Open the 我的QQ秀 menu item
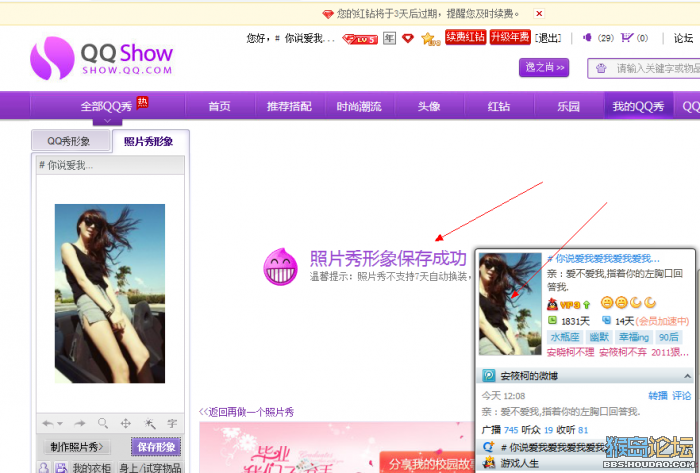The height and width of the screenshot is (473, 700). pyautogui.click(x=638, y=106)
